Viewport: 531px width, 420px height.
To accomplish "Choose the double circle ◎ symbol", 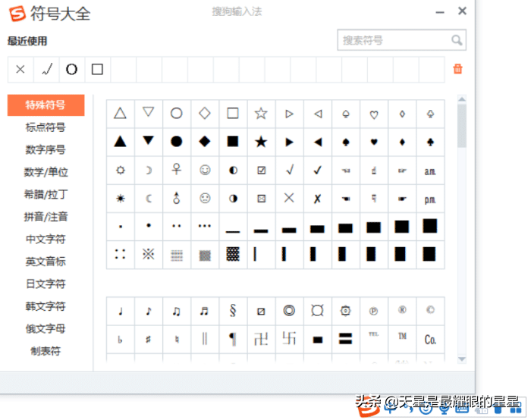I will (289, 311).
